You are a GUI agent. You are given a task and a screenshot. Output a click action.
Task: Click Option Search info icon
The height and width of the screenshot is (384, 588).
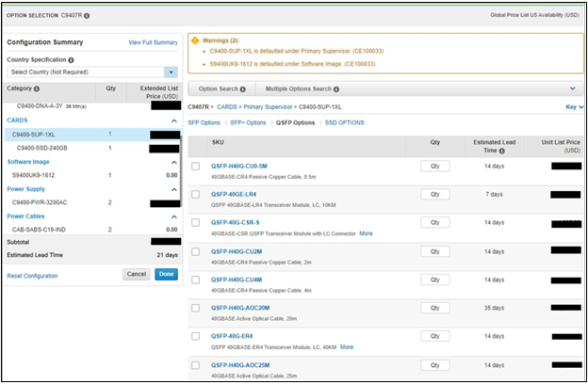pyautogui.click(x=242, y=89)
